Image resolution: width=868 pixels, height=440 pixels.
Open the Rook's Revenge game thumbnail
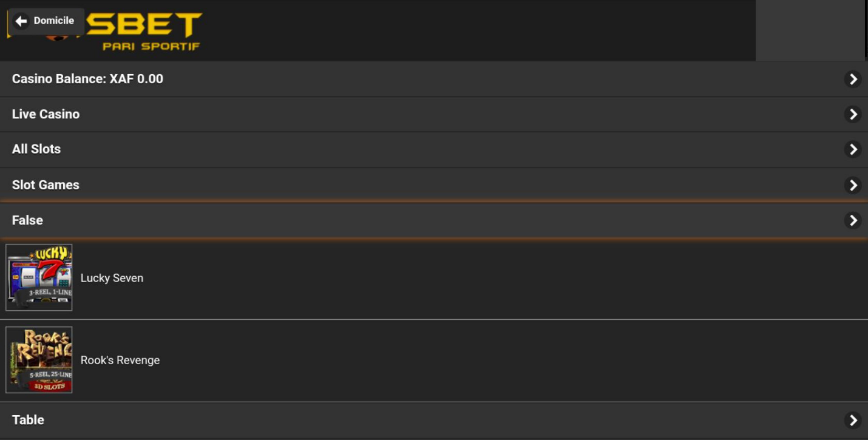click(39, 360)
